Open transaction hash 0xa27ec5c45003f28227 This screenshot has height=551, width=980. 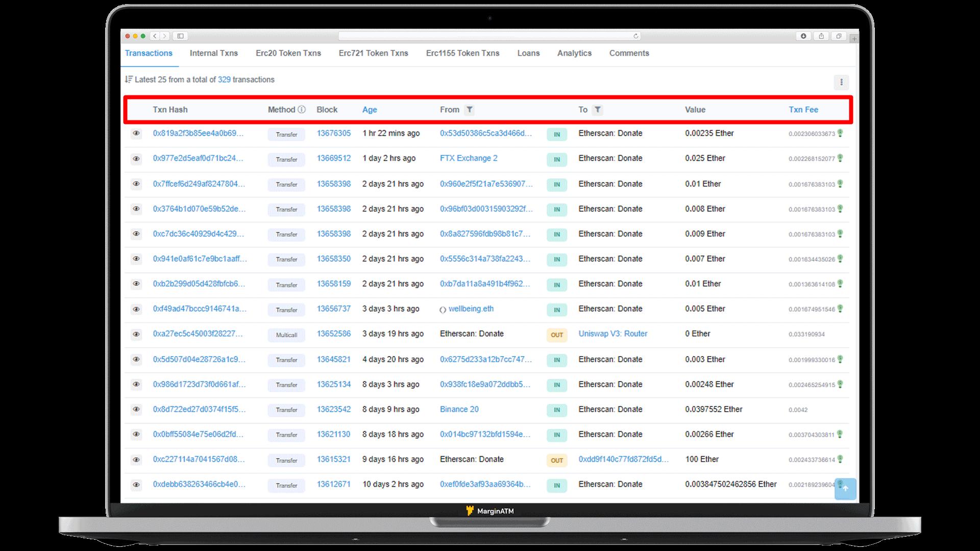pyautogui.click(x=198, y=334)
